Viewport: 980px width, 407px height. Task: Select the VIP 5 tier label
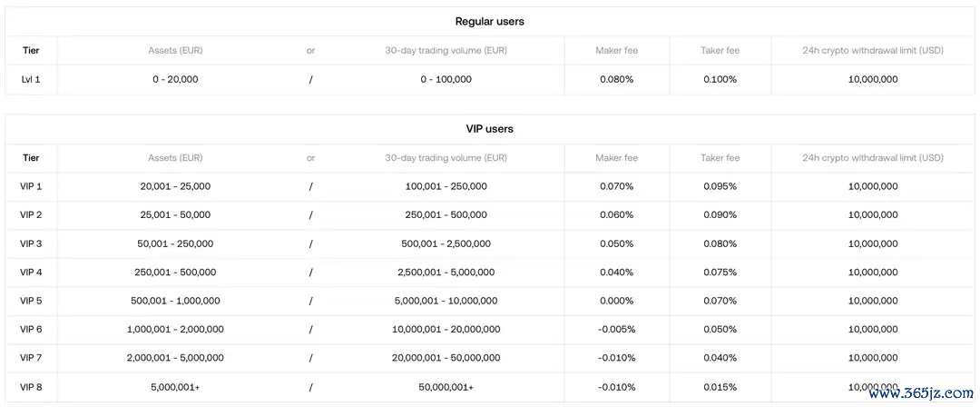(31, 301)
